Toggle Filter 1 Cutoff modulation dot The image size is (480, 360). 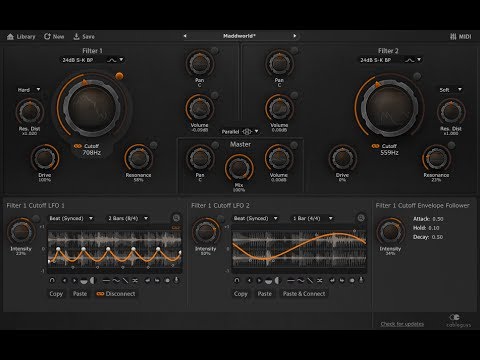[x=119, y=76]
